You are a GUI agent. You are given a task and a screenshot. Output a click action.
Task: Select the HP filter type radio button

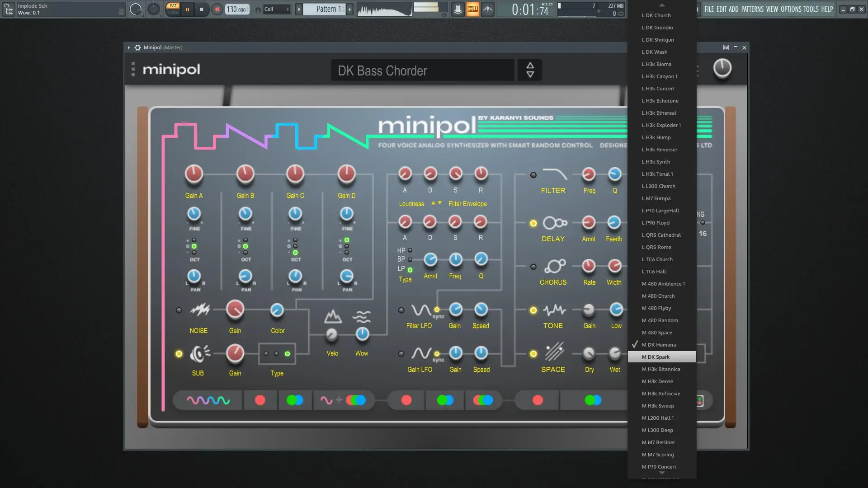click(x=410, y=250)
